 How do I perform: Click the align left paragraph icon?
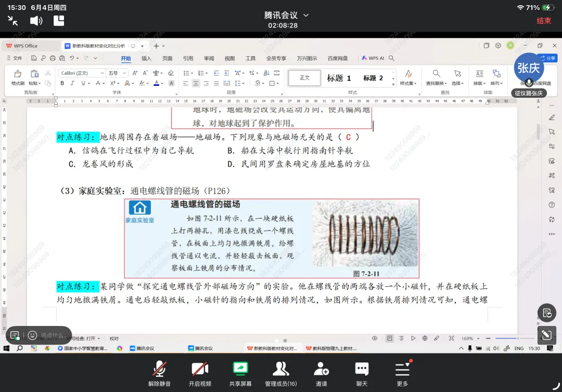(x=185, y=83)
